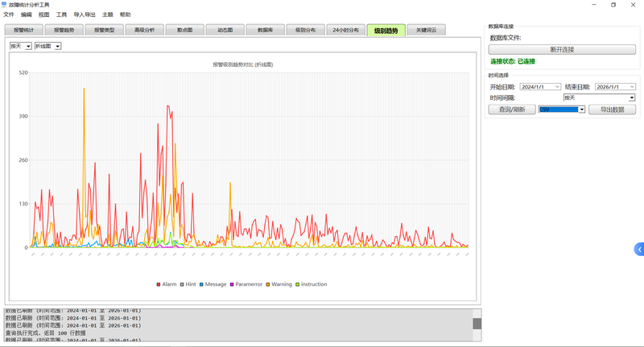Image resolution: width=644 pixels, height=347 pixels.
Task: Open the 导入导出 menu
Action: (x=85, y=14)
